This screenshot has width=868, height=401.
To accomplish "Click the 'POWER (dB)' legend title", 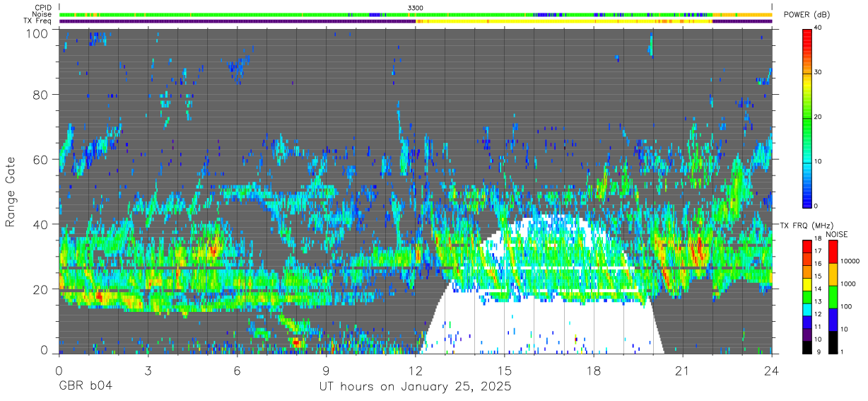I will (x=807, y=15).
